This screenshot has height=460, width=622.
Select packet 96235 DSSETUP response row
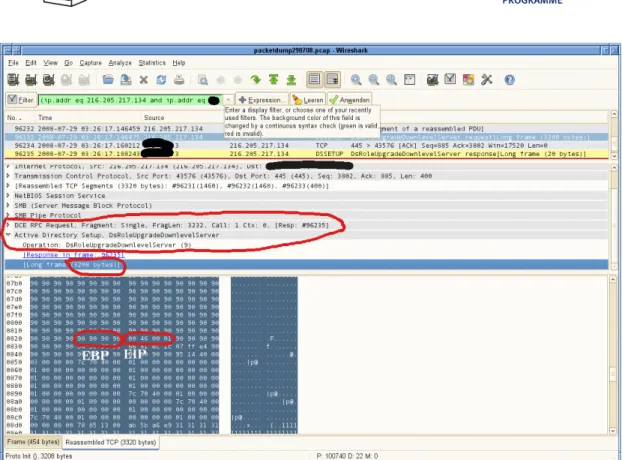click(x=306, y=153)
